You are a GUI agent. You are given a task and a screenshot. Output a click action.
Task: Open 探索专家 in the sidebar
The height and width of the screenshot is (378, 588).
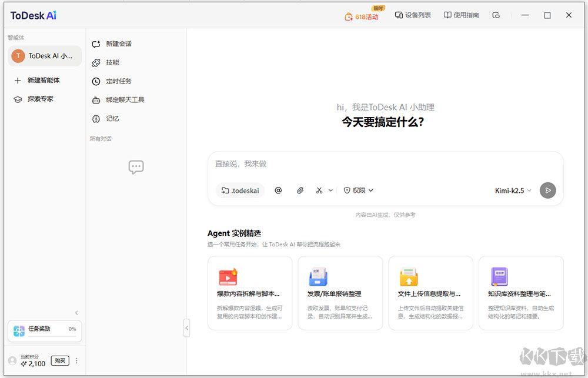tap(41, 99)
